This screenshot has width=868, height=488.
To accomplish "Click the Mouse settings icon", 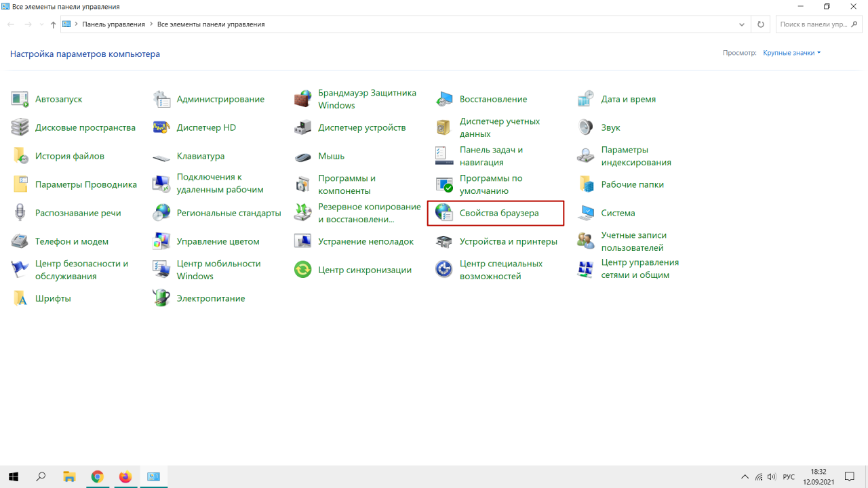I will coord(302,157).
